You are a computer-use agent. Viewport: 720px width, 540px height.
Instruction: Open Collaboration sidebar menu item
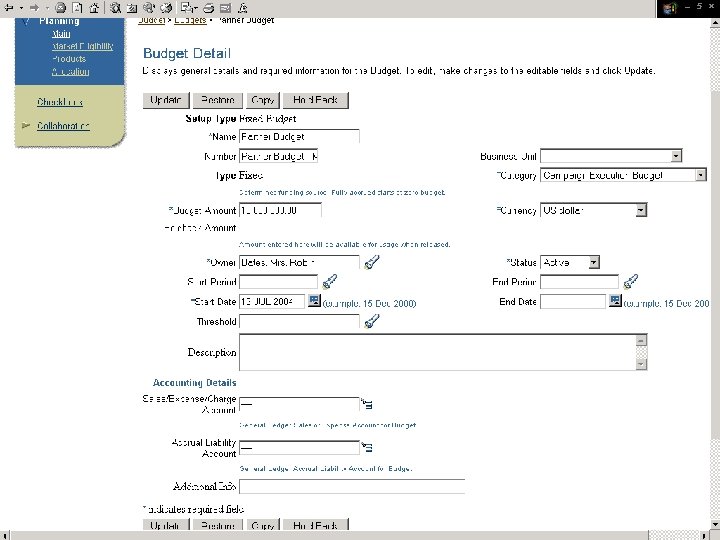pyautogui.click(x=63, y=126)
